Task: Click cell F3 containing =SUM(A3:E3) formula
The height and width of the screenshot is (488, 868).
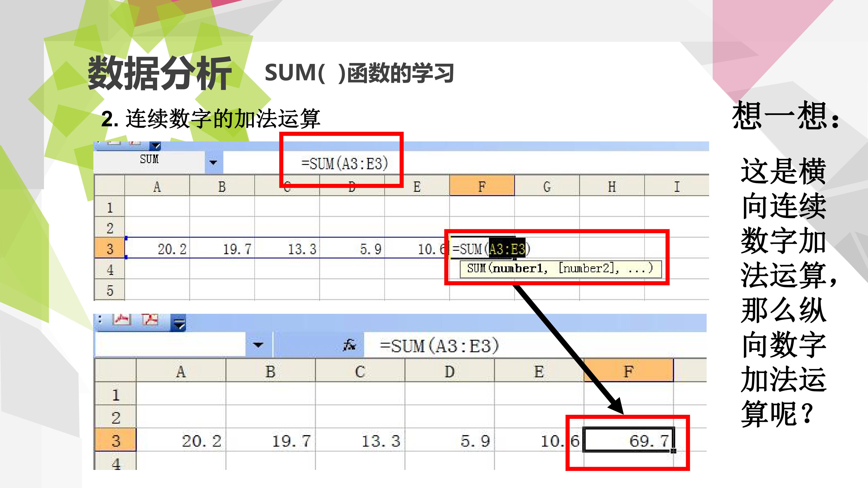Action: 482,249
